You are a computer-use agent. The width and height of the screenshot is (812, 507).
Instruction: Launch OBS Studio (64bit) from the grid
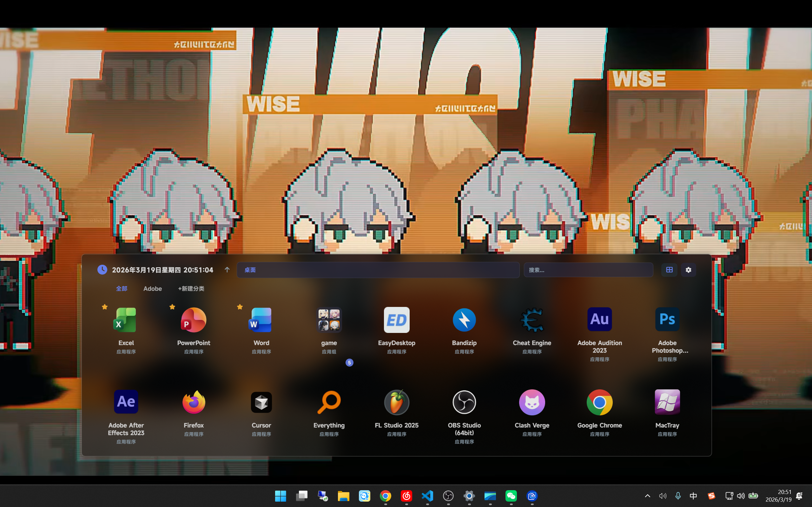coord(464,402)
